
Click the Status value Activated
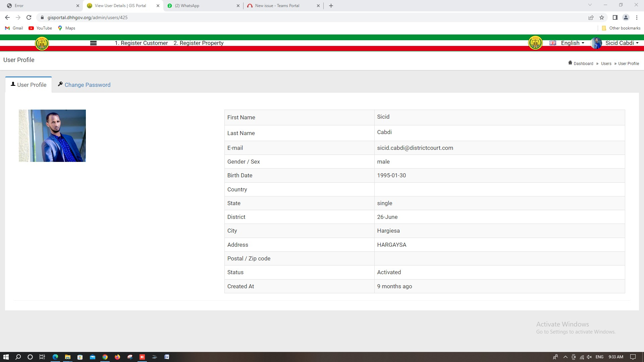point(389,272)
